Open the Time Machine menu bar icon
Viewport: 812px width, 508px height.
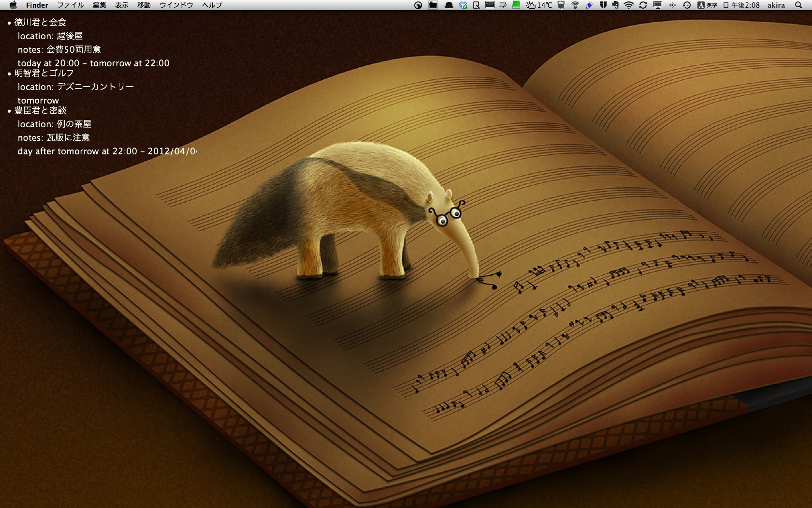click(x=687, y=5)
